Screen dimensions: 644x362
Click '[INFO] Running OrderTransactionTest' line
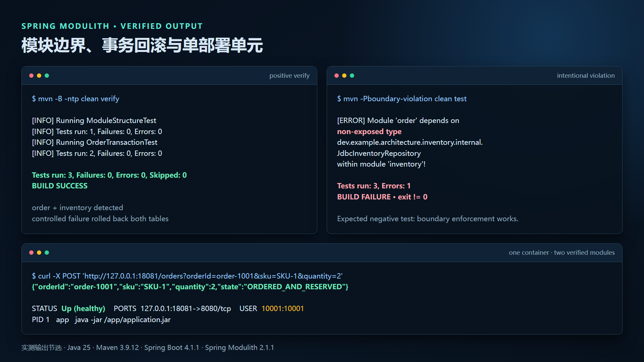[x=95, y=142]
